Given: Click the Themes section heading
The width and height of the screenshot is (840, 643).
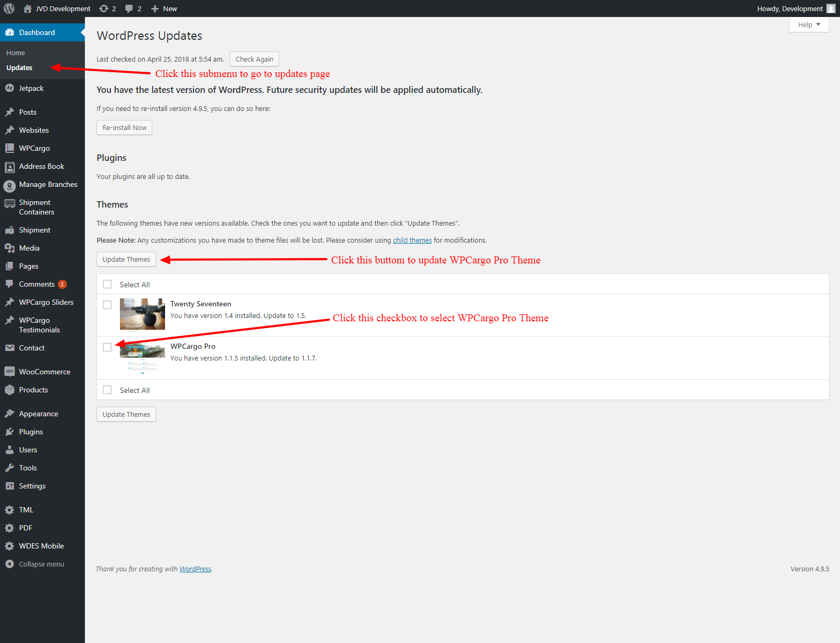Looking at the screenshot, I should pos(112,204).
